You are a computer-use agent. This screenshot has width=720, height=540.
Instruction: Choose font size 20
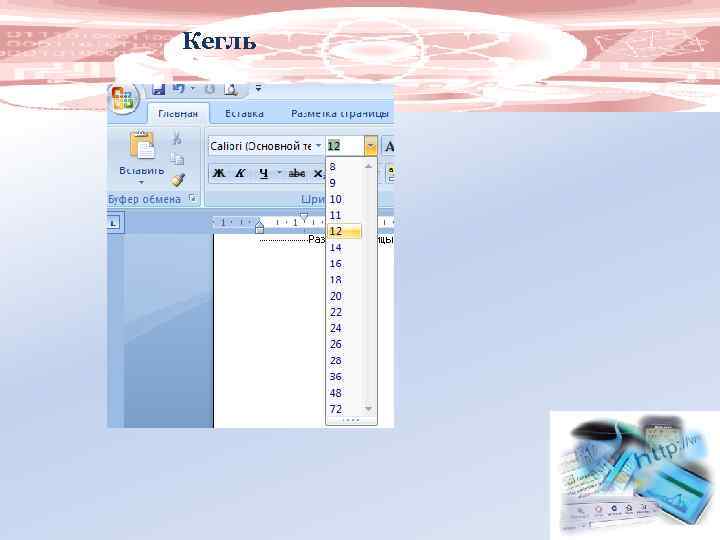pyautogui.click(x=344, y=296)
